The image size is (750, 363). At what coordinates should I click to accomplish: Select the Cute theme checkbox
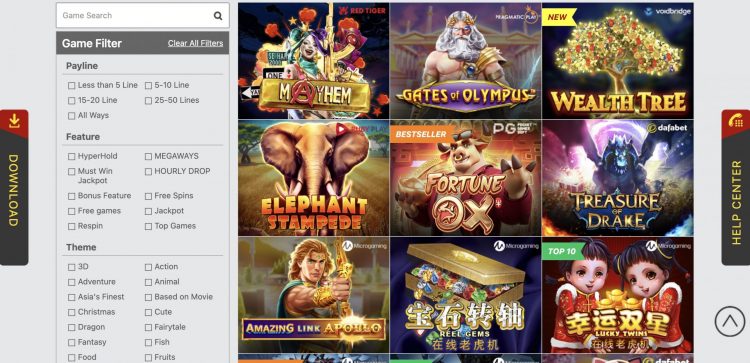[148, 313]
